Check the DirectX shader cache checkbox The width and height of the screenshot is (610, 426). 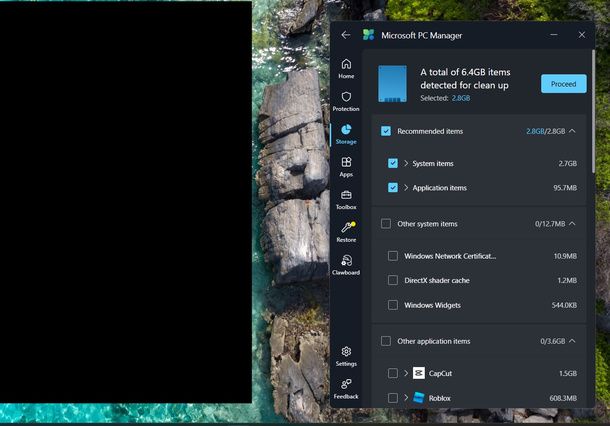click(393, 280)
